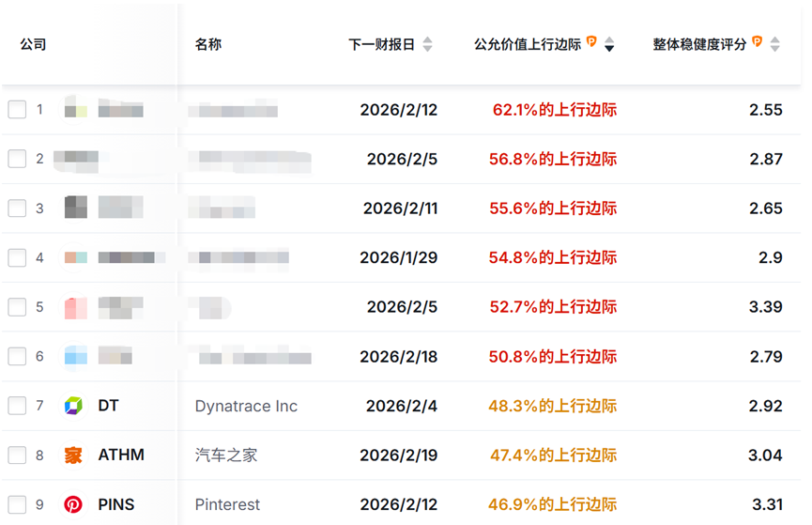Screen dimensions: 812x525
Task: Click the 公司 column header
Action: (33, 44)
